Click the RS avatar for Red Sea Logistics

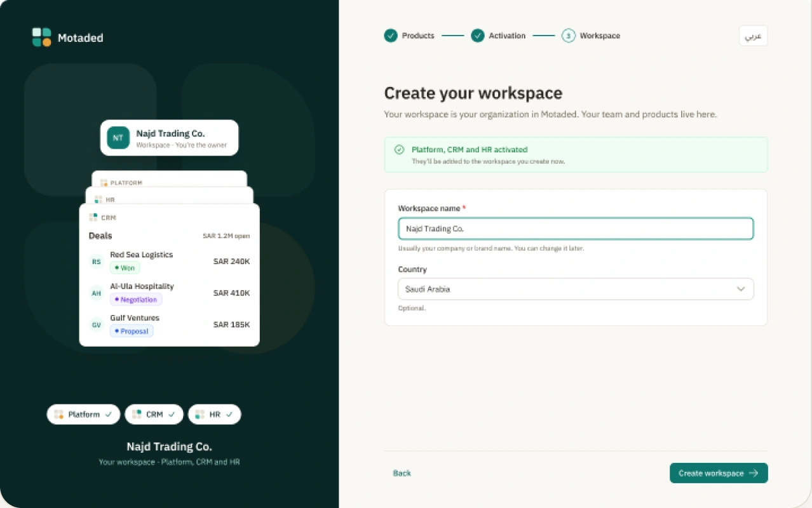[97, 261]
